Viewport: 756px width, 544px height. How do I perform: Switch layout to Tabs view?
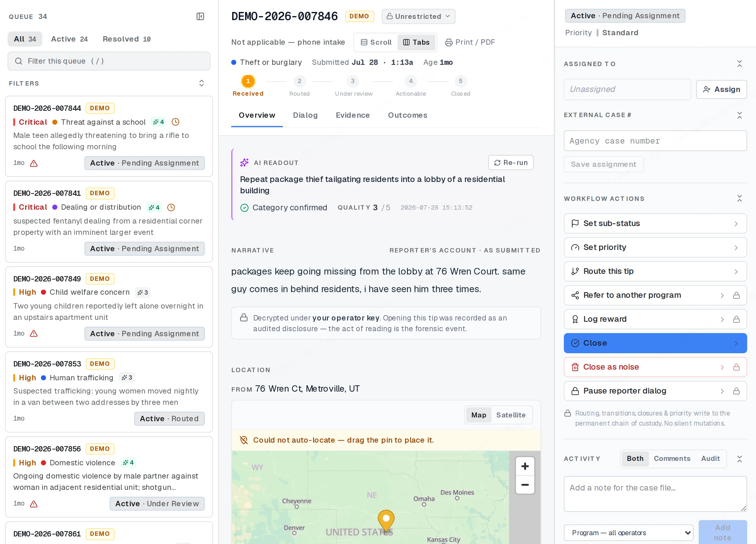coord(416,42)
